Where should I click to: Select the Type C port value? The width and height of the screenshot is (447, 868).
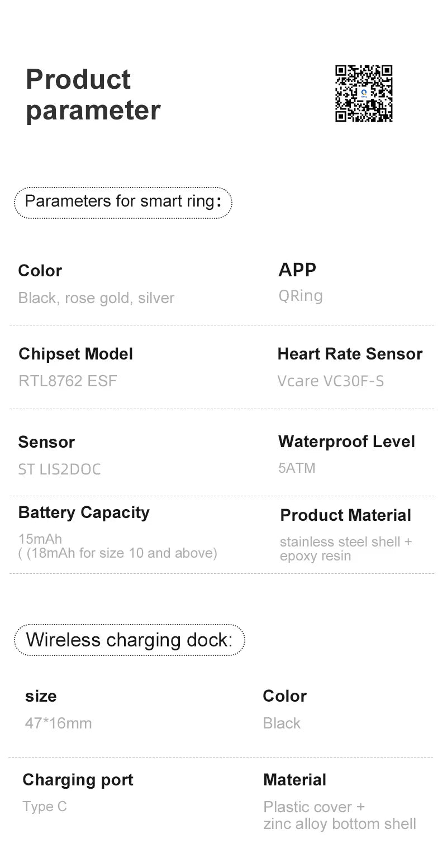(x=45, y=807)
